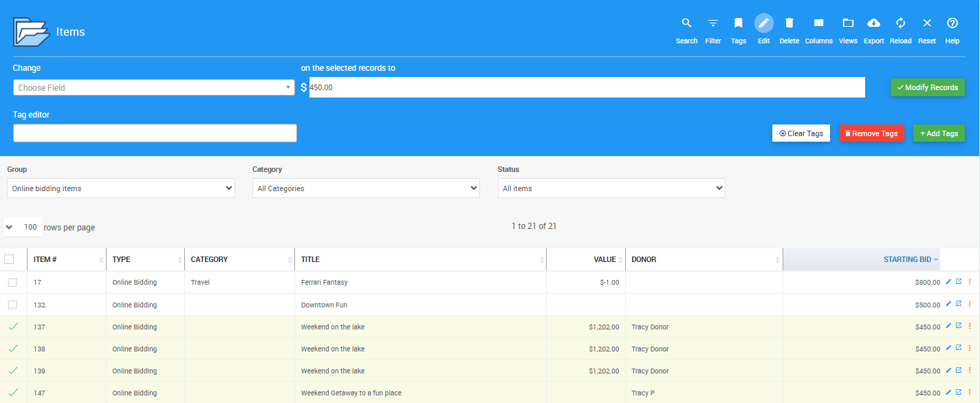Open the Search tool in toolbar

[686, 23]
